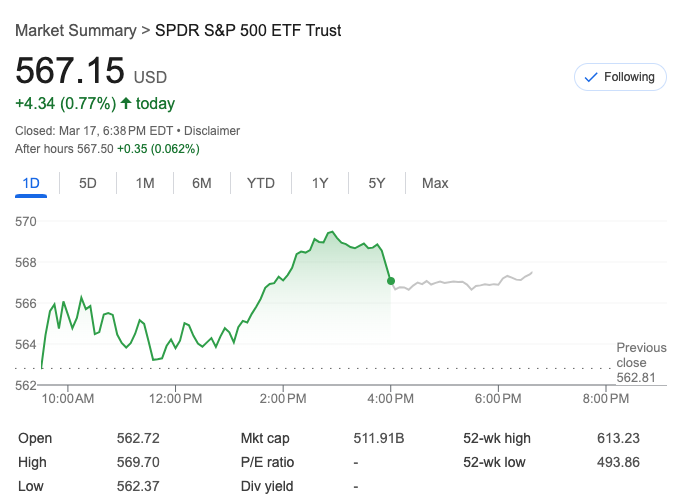Click the Mkt cap value 511.91B
This screenshot has width=680, height=502.
(x=378, y=438)
